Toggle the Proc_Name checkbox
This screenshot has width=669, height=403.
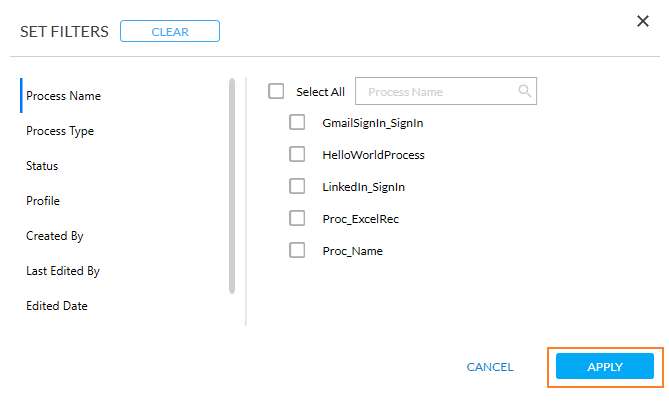coord(297,250)
